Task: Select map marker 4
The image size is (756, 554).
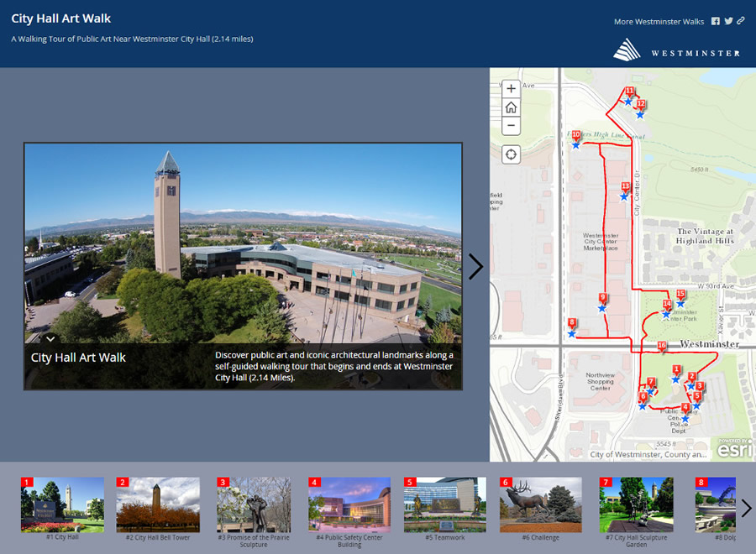Action: click(x=685, y=408)
